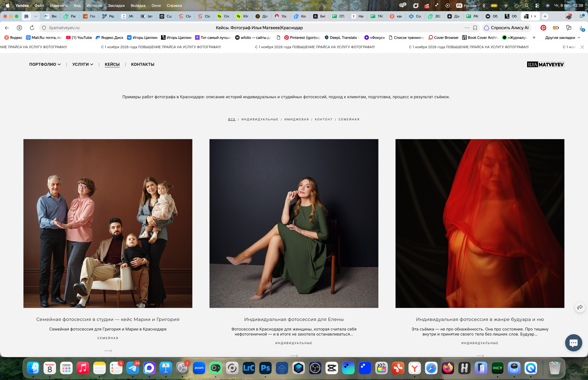Open Zoom from the dock
This screenshot has height=380, width=588.
[199, 368]
